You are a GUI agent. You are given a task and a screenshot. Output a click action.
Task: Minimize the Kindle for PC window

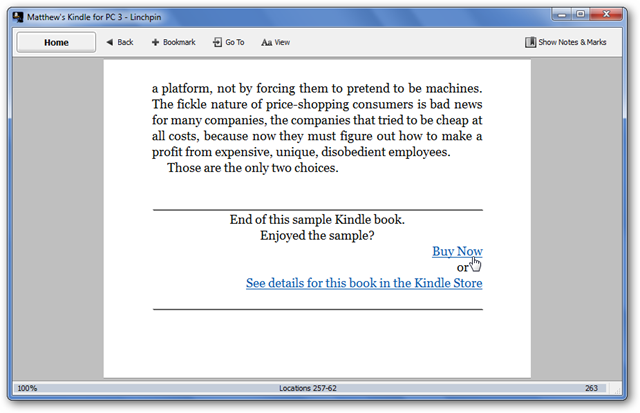click(x=562, y=14)
